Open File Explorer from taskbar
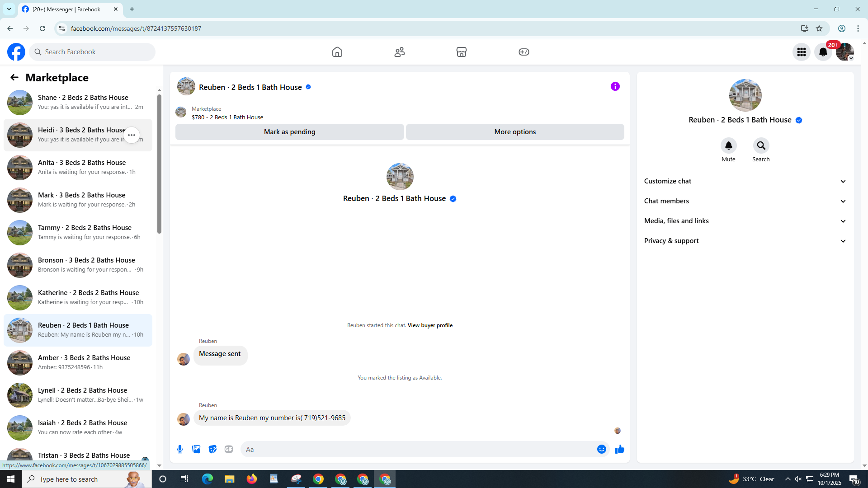Screen dimensions: 868x488 [230, 479]
